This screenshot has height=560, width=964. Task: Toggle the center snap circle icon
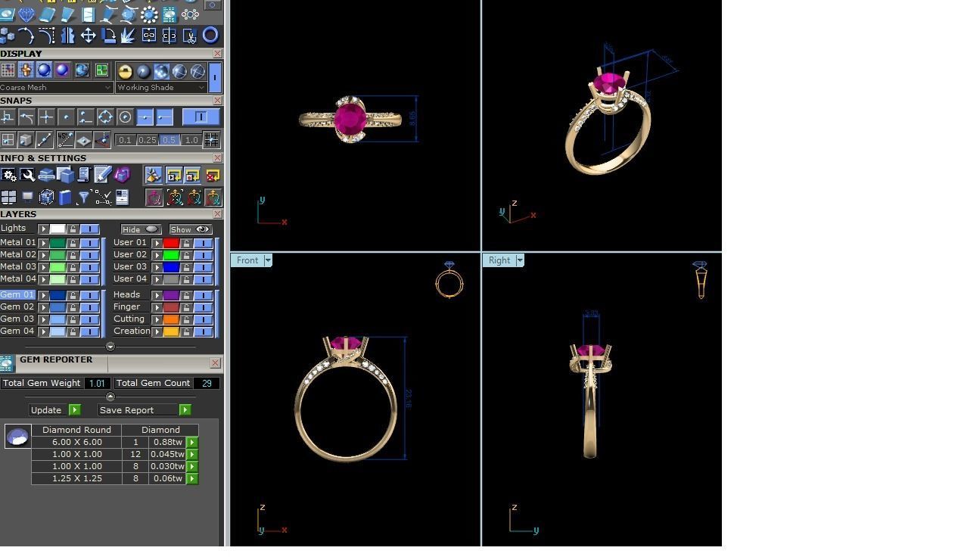(x=125, y=117)
